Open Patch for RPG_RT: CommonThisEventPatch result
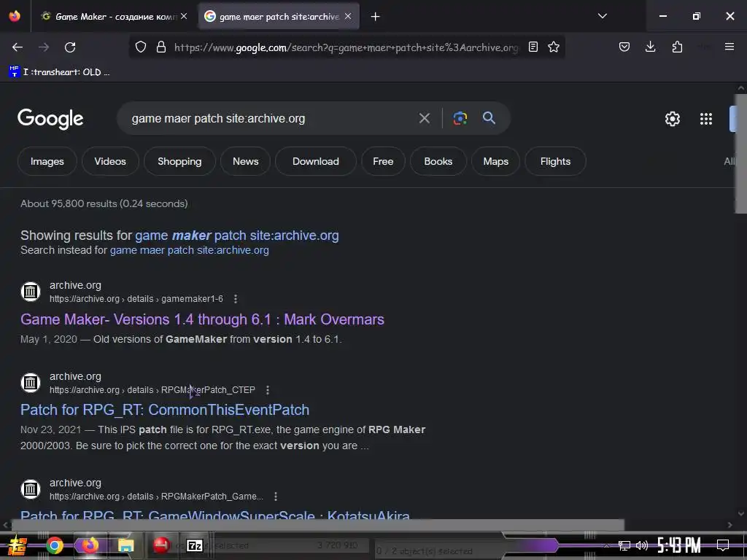This screenshot has width=747, height=560. point(165,410)
